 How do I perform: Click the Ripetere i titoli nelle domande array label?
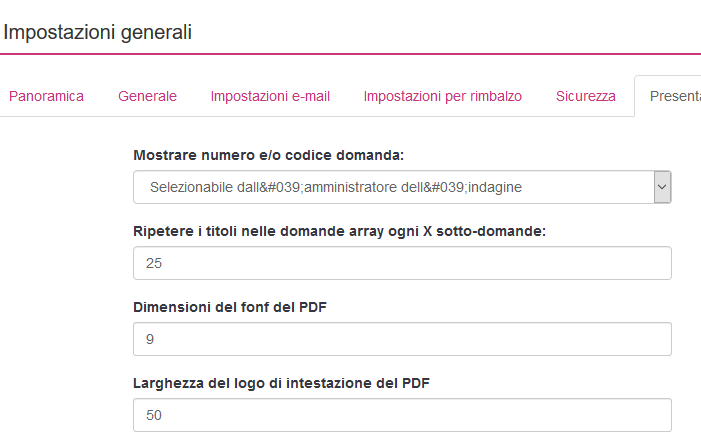click(339, 231)
